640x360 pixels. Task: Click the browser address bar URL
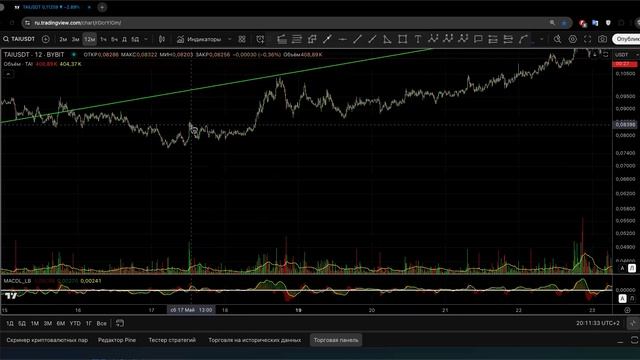point(78,23)
